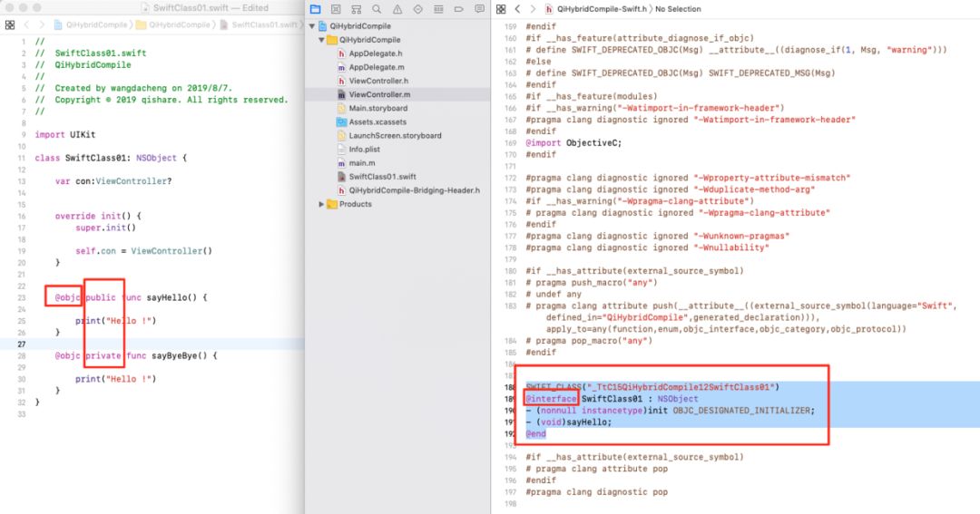Open the Symbol navigator
This screenshot has width=980, height=514.
(357, 9)
